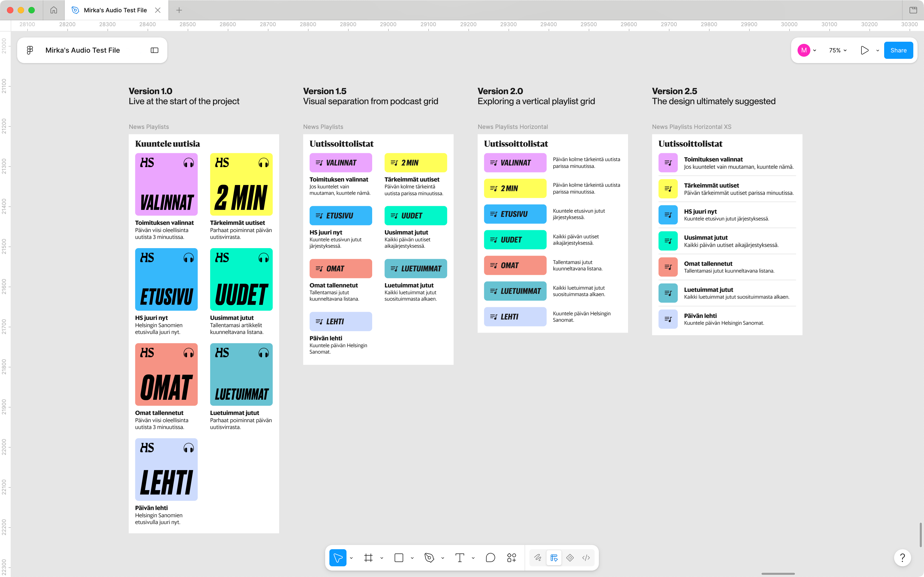This screenshot has height=577, width=924.
Task: Click the pink playlist icon in Version 2.5
Action: [668, 163]
